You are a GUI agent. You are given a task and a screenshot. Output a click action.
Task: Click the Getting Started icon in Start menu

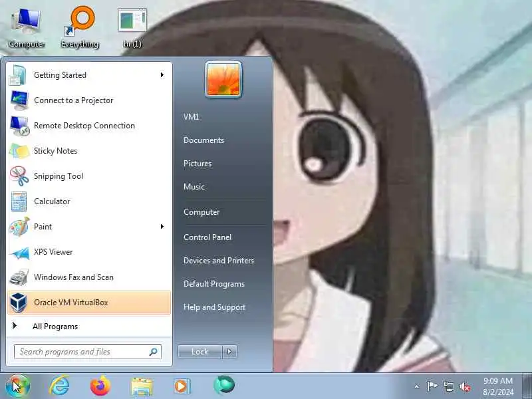(18, 75)
